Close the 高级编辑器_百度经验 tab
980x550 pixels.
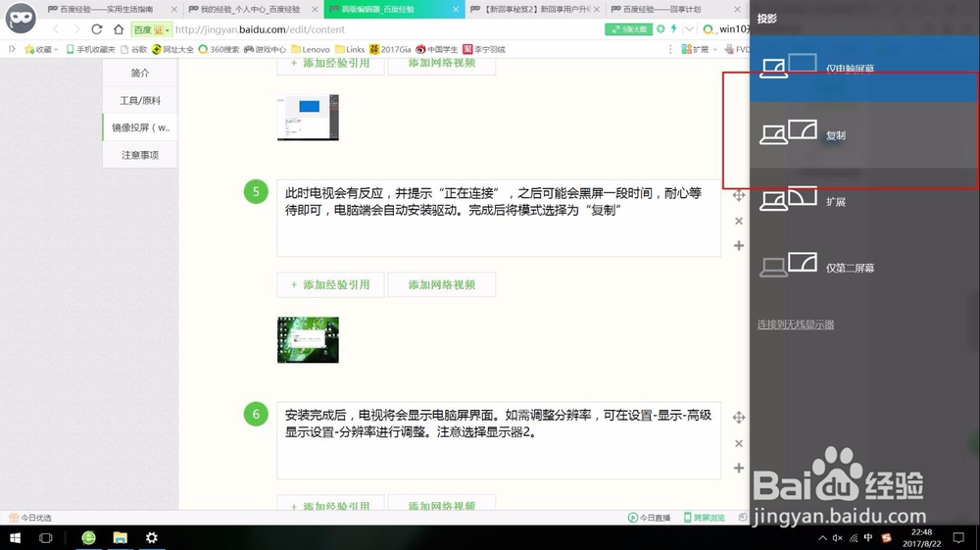pos(456,10)
